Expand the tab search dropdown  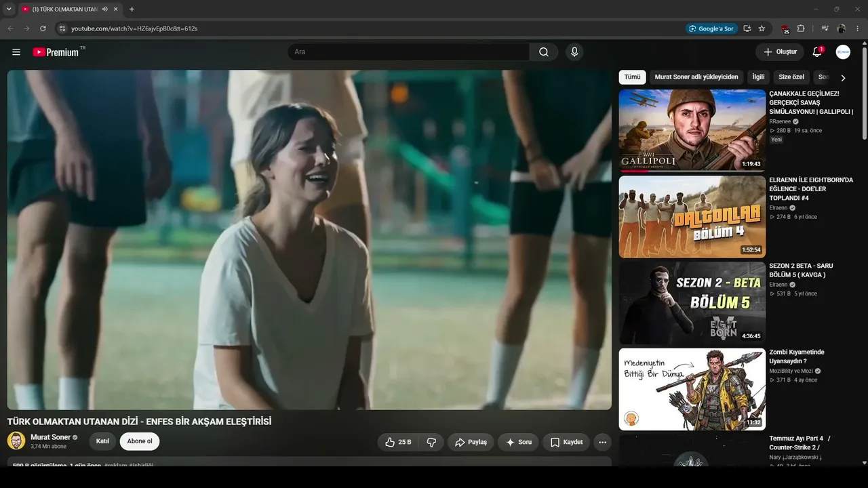[x=9, y=9]
